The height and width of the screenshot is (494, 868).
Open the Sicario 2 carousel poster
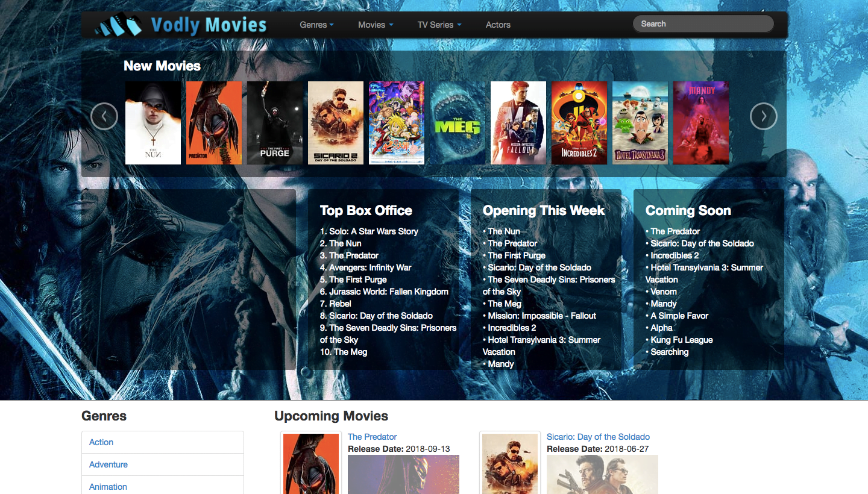336,123
